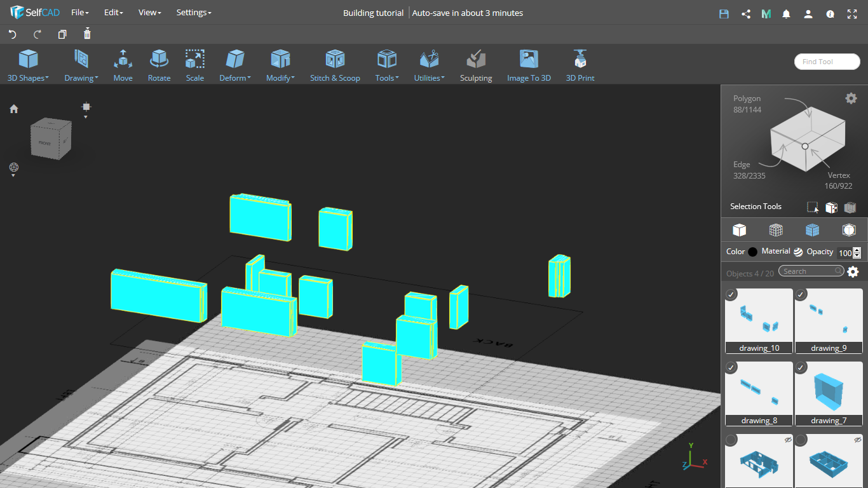Click the Vertex selection mode label

(839, 175)
